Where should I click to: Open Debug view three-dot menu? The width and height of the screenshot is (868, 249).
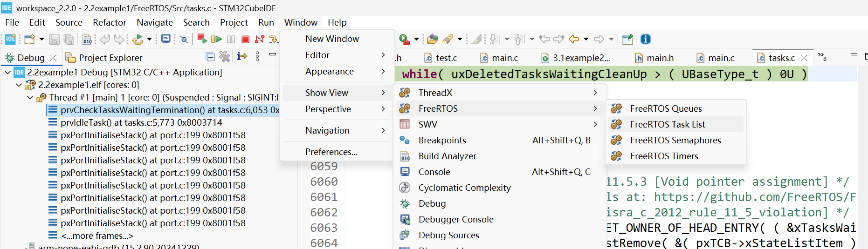pyautogui.click(x=257, y=57)
